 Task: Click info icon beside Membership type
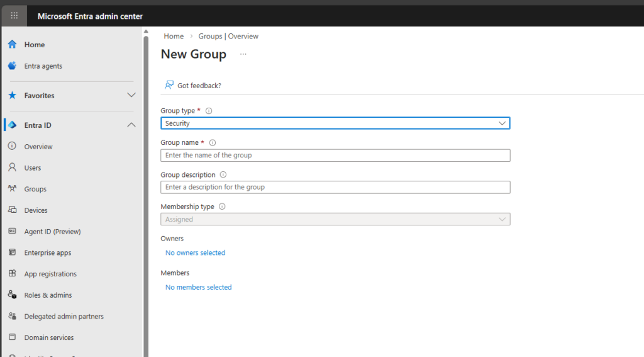222,207
